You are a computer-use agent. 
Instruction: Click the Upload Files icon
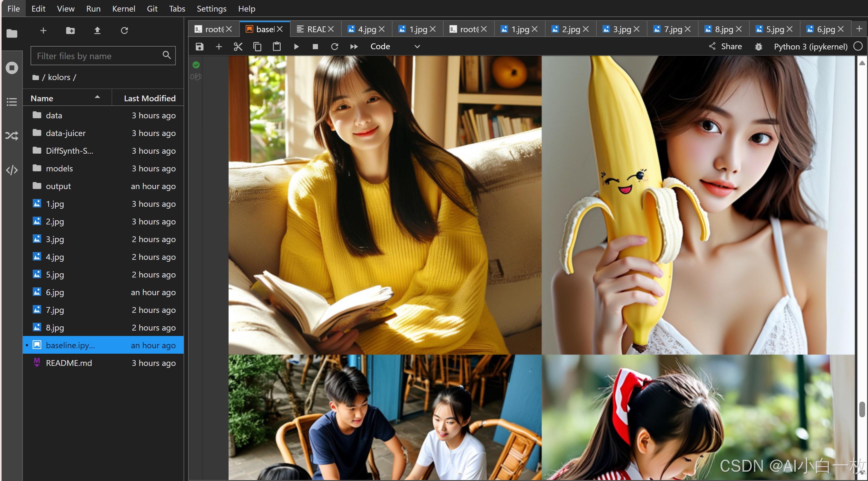tap(97, 31)
